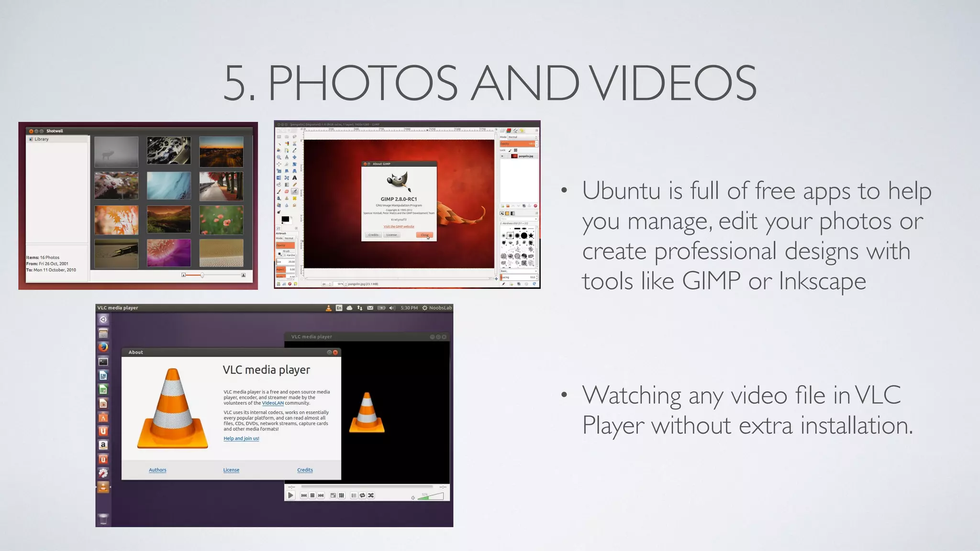This screenshot has width=980, height=551.
Task: Open System Settings from the Ubuntu launcher
Action: pos(103,473)
